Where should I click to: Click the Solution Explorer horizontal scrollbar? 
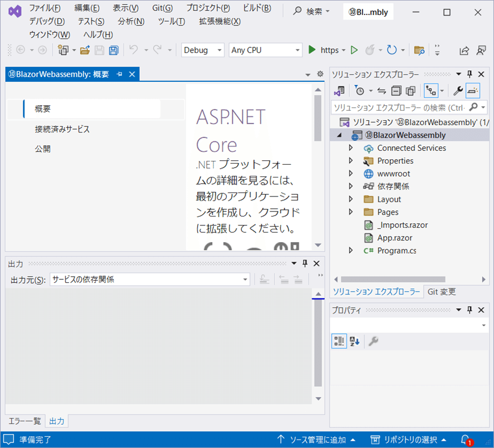coord(393,279)
